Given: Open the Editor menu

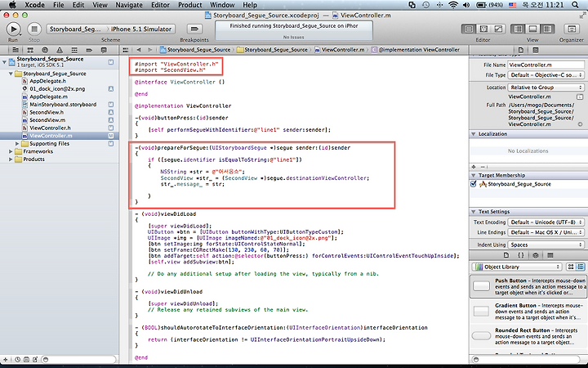Looking at the screenshot, I should point(161,5).
